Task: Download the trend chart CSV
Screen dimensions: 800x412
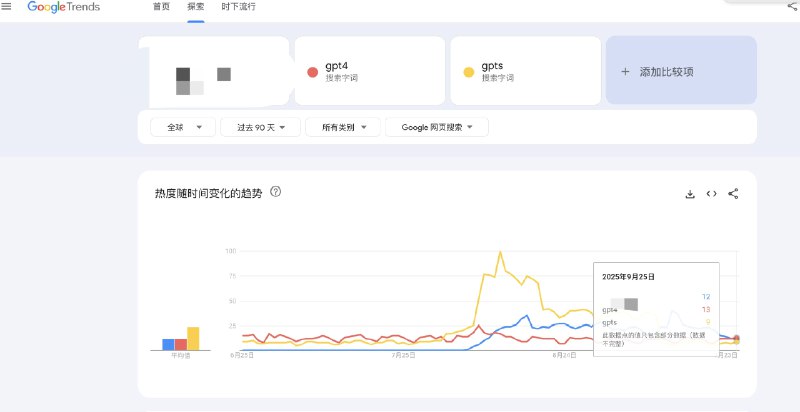Action: (x=690, y=194)
